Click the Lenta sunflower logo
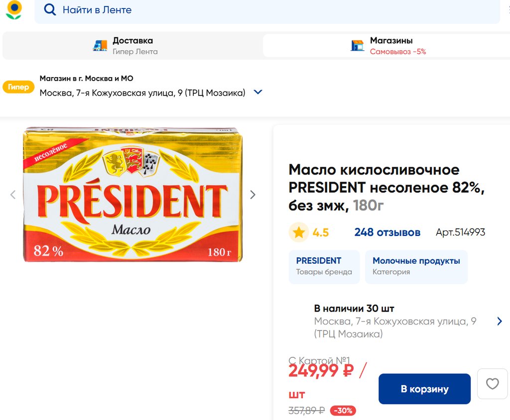Viewport: 510px width, 420px height. pos(14,10)
